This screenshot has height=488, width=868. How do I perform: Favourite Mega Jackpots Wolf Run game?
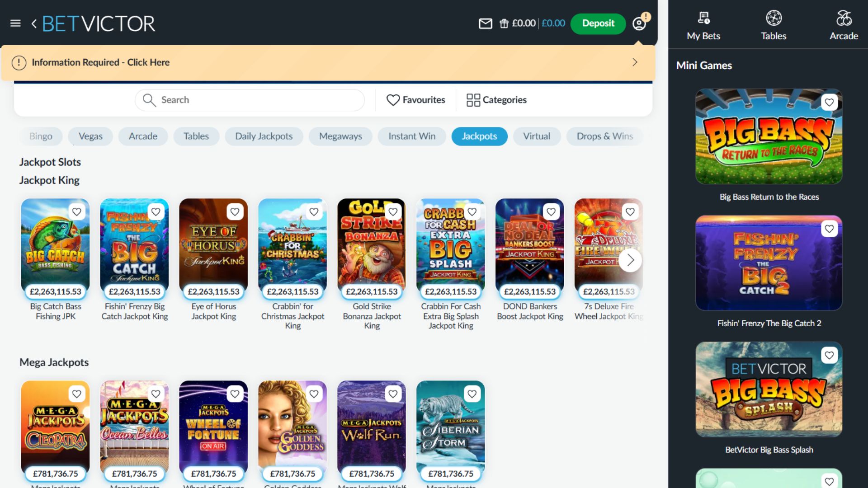click(393, 394)
